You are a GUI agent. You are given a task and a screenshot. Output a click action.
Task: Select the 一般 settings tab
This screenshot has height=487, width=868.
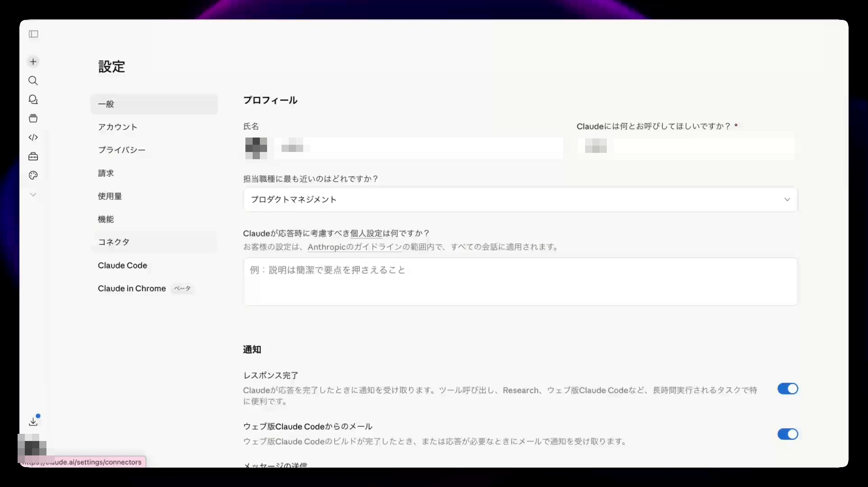click(154, 104)
